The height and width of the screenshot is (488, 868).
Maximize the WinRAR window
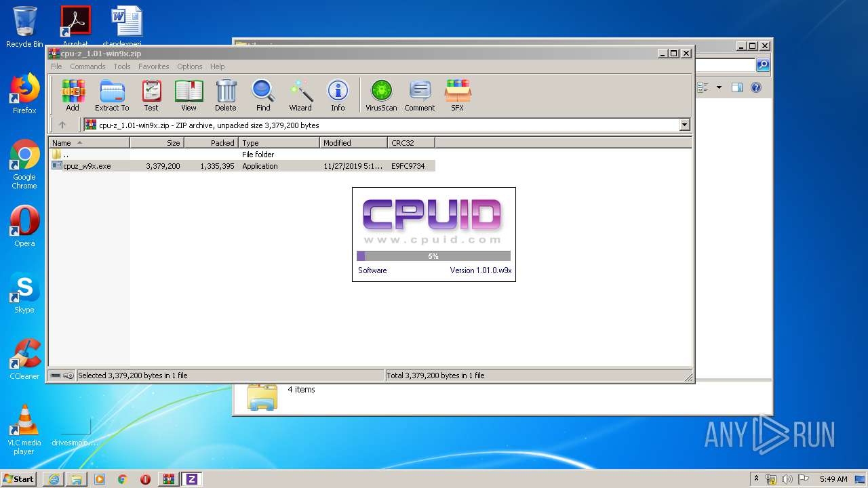(x=673, y=53)
